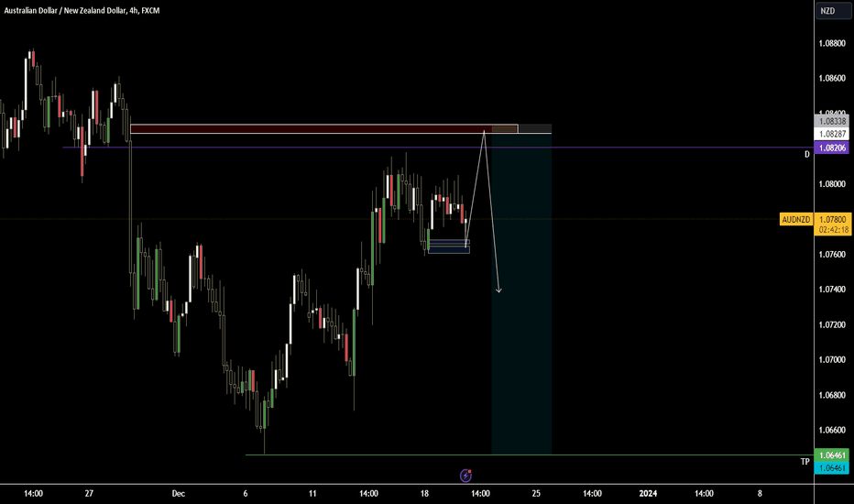
Task: Click the 1.07600 price scale value
Action: click(832, 255)
